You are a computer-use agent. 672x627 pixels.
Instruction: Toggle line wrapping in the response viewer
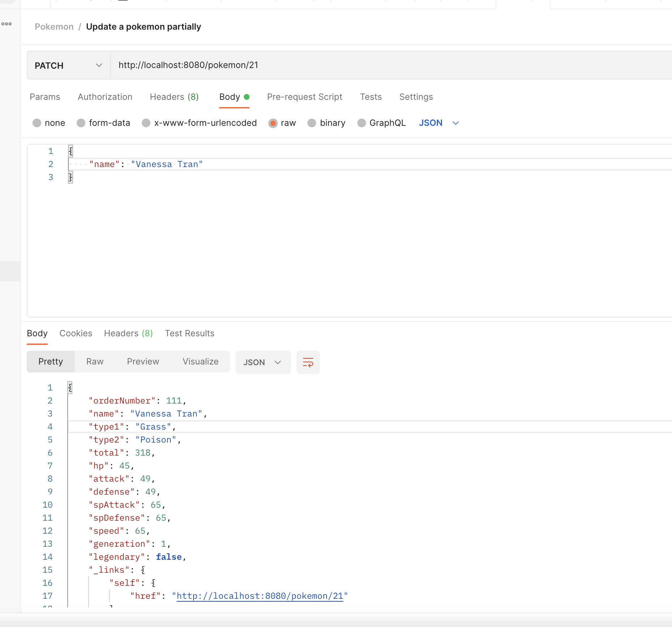click(x=308, y=362)
